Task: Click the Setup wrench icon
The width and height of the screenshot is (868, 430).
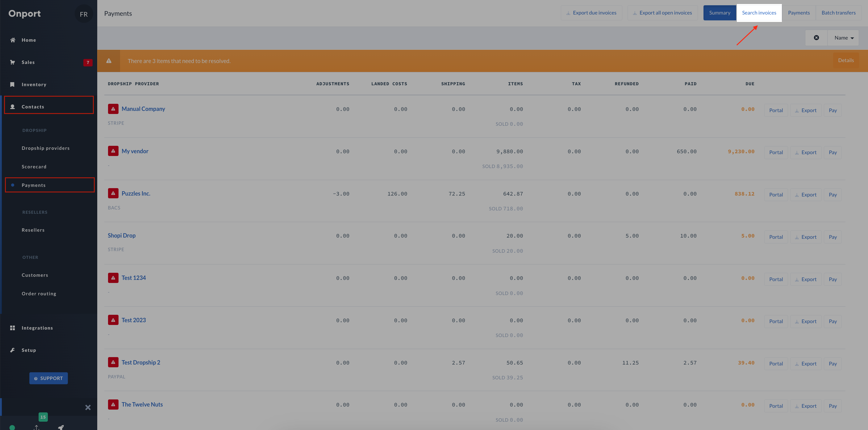Action: [12, 350]
